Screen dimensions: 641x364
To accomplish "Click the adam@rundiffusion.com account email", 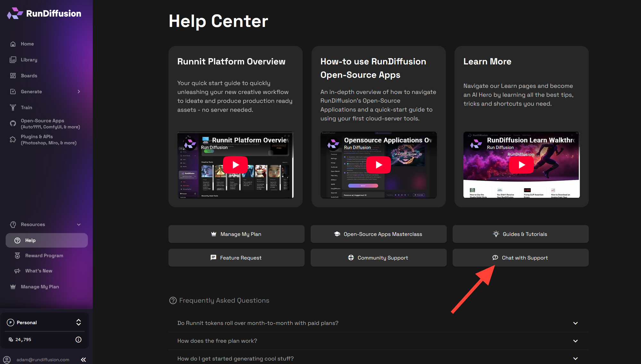I will 43,360.
